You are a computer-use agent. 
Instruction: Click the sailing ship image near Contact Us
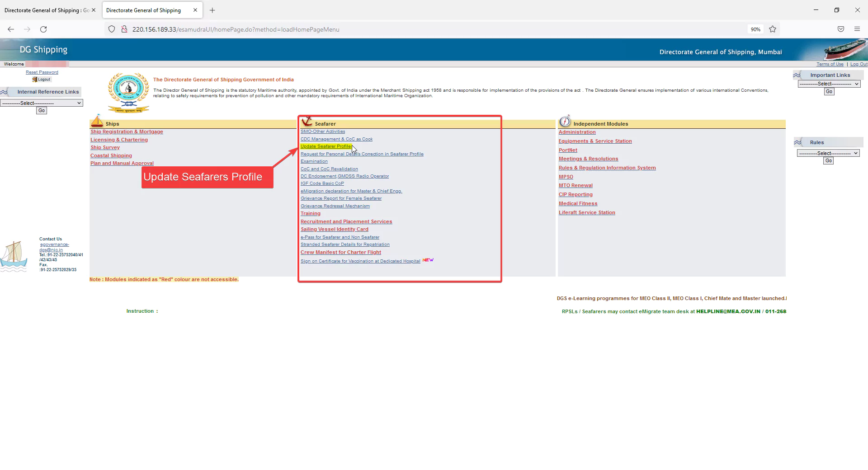pyautogui.click(x=14, y=256)
